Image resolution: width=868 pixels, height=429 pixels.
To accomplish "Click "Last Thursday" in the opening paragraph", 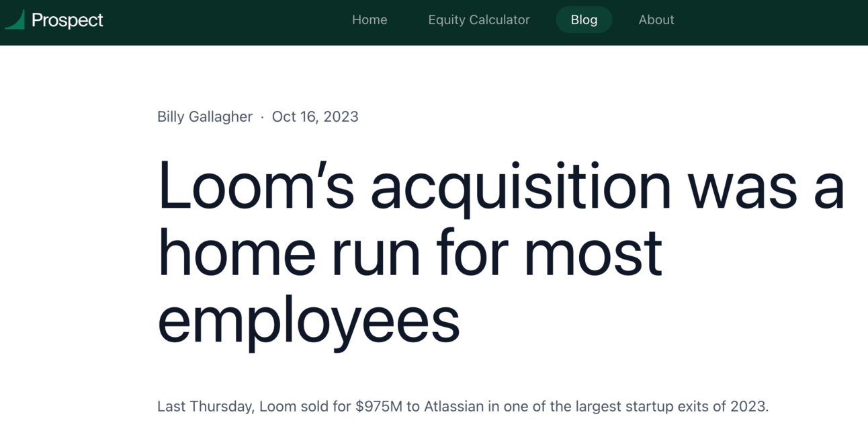I will [x=204, y=406].
